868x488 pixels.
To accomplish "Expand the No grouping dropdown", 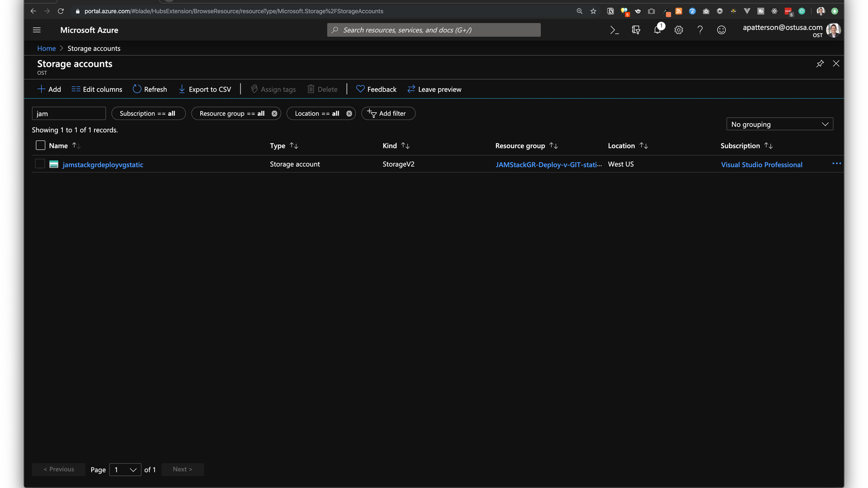I will [779, 124].
